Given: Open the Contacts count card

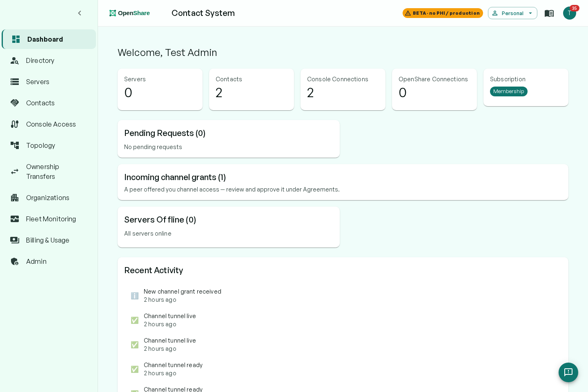Looking at the screenshot, I should click(x=252, y=89).
